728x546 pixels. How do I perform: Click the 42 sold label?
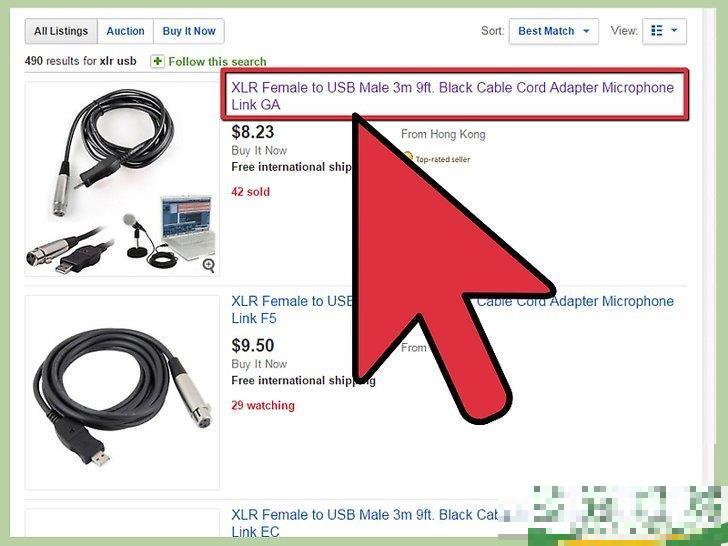[250, 192]
